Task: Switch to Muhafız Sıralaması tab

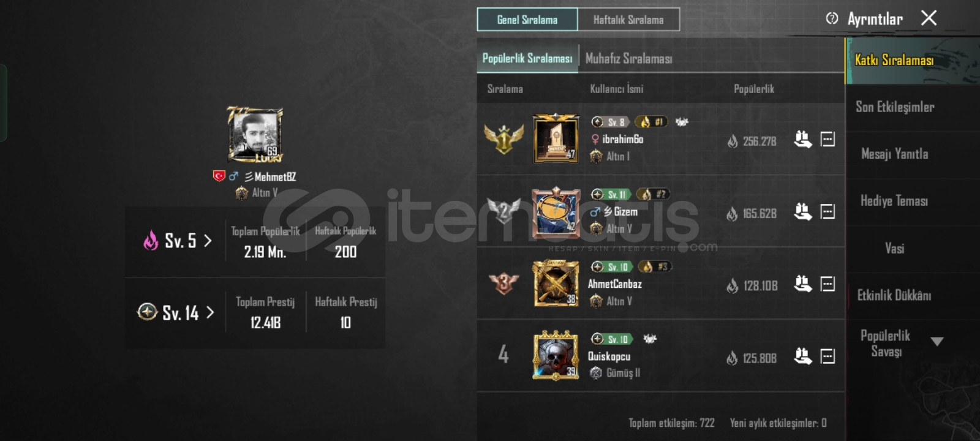Action: click(629, 59)
